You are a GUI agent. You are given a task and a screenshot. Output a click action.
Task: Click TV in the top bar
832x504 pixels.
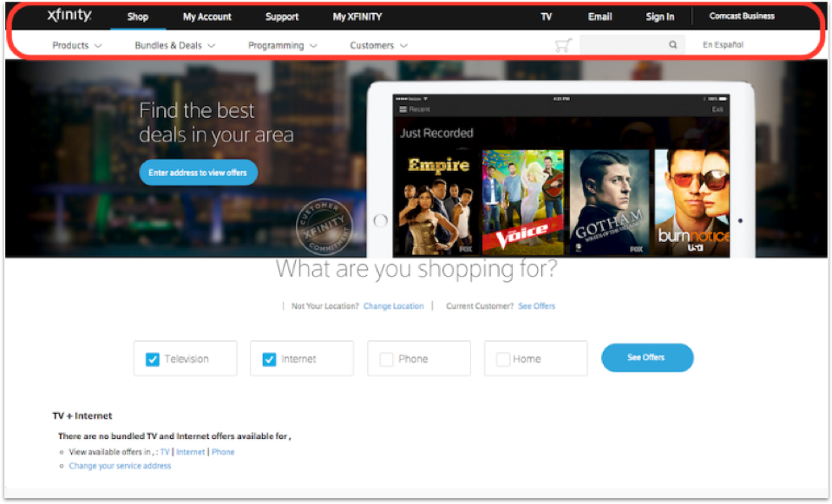[547, 16]
